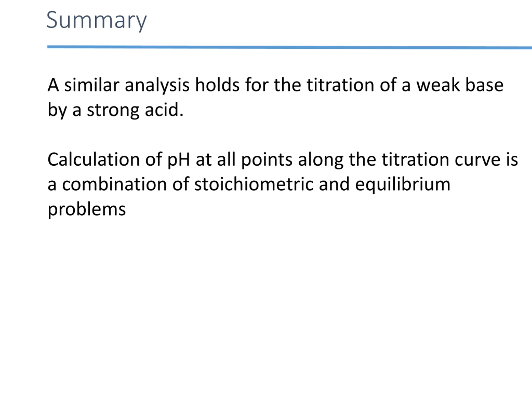Click the word 'similar' in first line
532x399 pixels.
(92, 85)
